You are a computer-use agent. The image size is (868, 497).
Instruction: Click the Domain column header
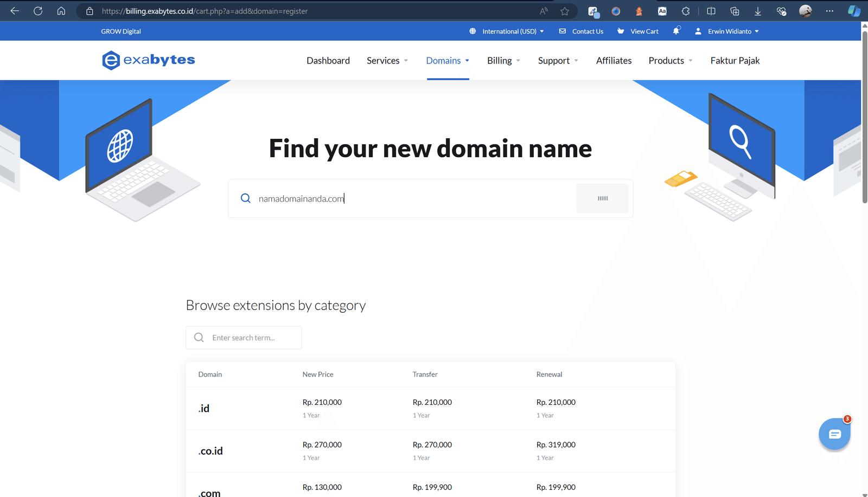point(210,375)
